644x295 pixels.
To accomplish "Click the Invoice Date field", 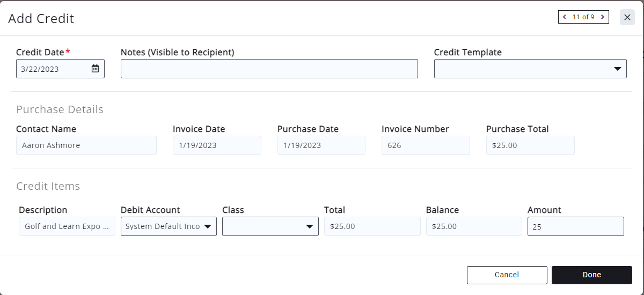I will click(217, 145).
